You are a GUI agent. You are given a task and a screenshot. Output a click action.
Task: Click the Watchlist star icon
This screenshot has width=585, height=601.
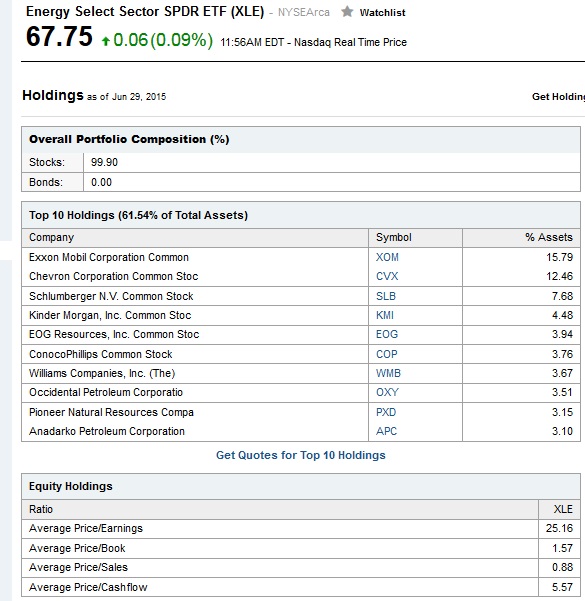click(347, 12)
